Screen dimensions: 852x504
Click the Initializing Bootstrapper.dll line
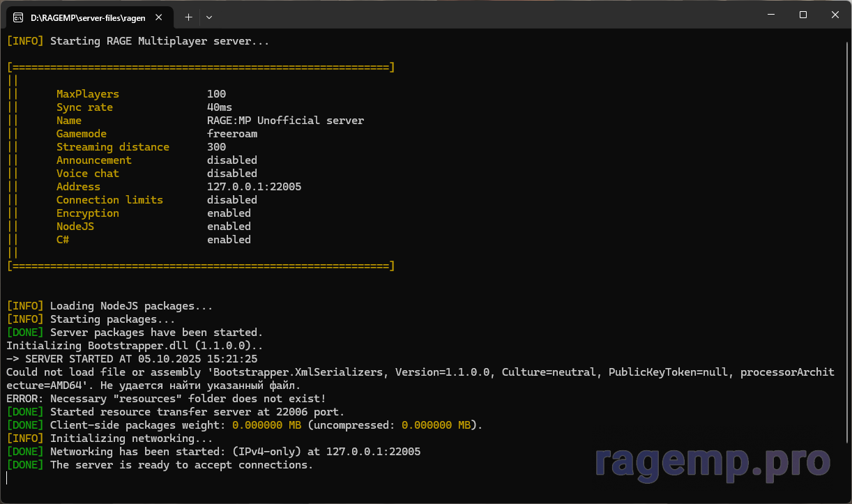pyautogui.click(x=135, y=346)
